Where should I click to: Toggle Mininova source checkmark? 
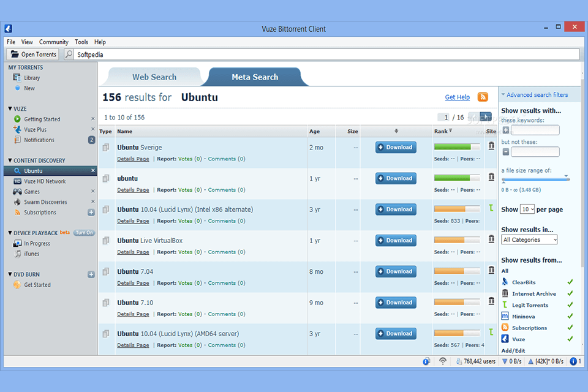coord(570,316)
